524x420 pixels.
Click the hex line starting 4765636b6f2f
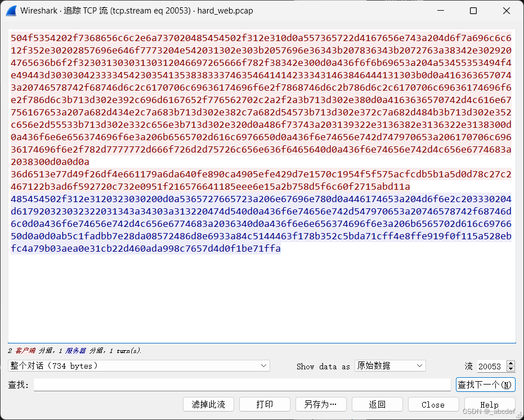tap(261, 62)
